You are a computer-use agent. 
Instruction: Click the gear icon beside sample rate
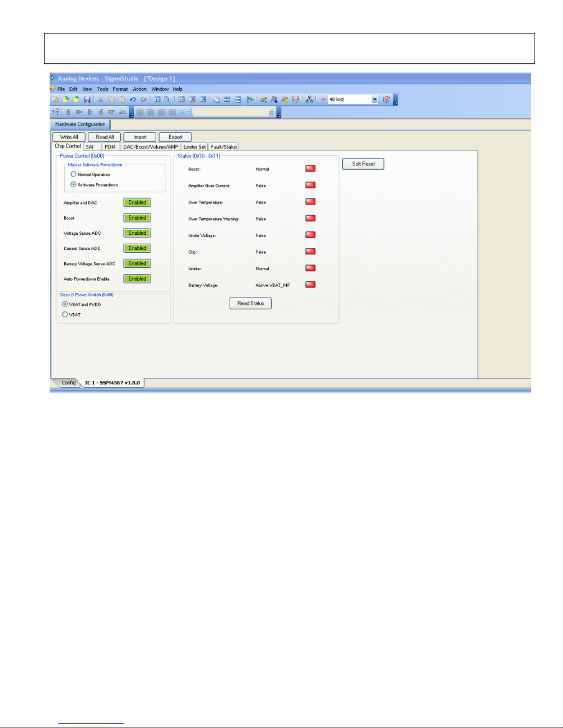[x=386, y=100]
